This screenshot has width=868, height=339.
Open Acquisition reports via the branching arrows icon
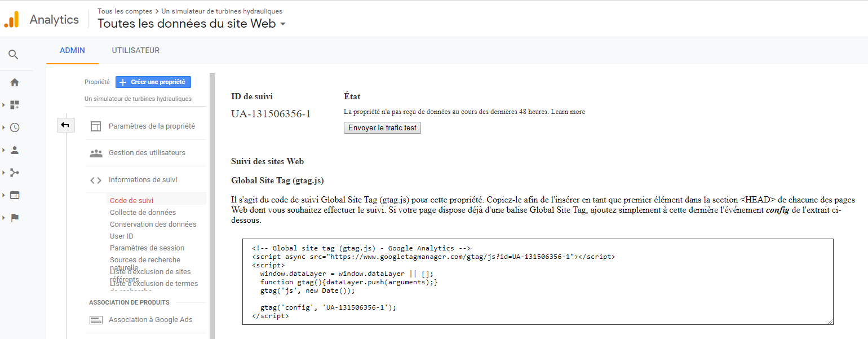(15, 173)
